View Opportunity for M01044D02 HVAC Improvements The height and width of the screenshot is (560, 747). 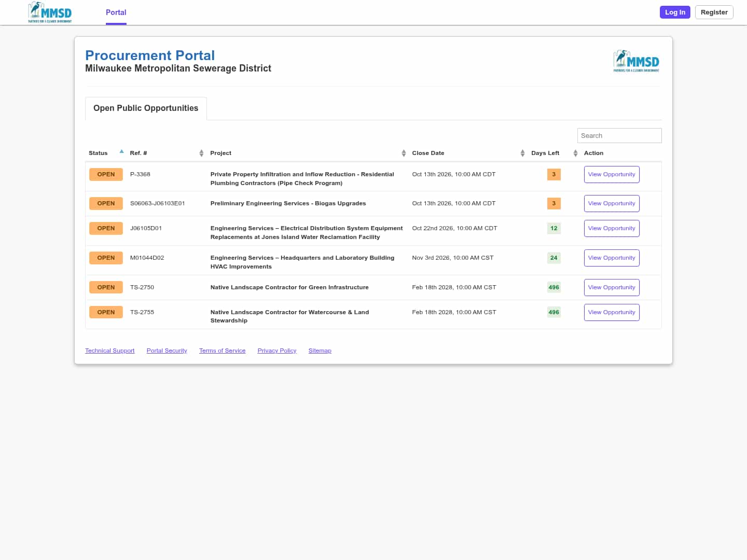pyautogui.click(x=612, y=258)
